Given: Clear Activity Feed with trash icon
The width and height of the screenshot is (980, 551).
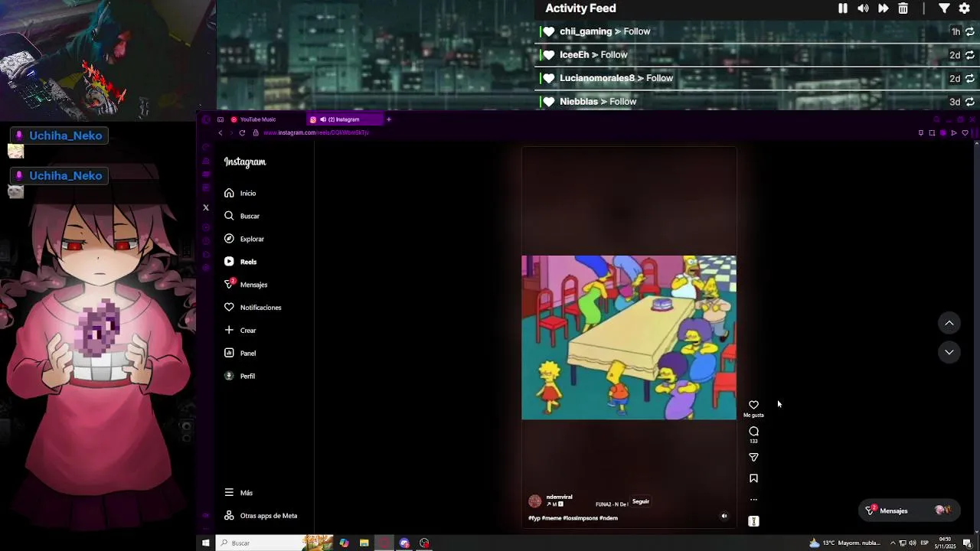Looking at the screenshot, I should [903, 8].
